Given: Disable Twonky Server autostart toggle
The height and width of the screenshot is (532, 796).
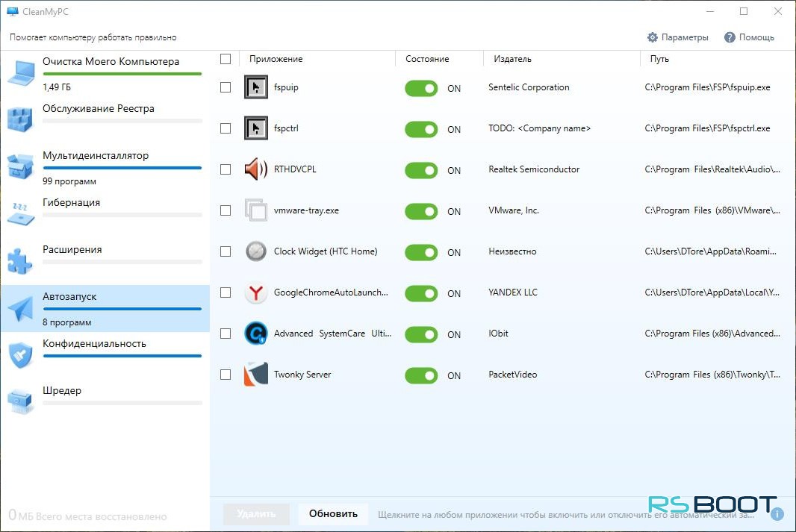Looking at the screenshot, I should coord(421,376).
